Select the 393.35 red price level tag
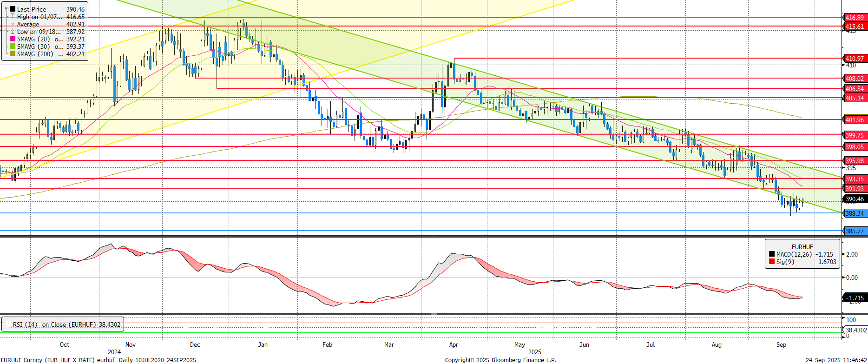 point(855,179)
